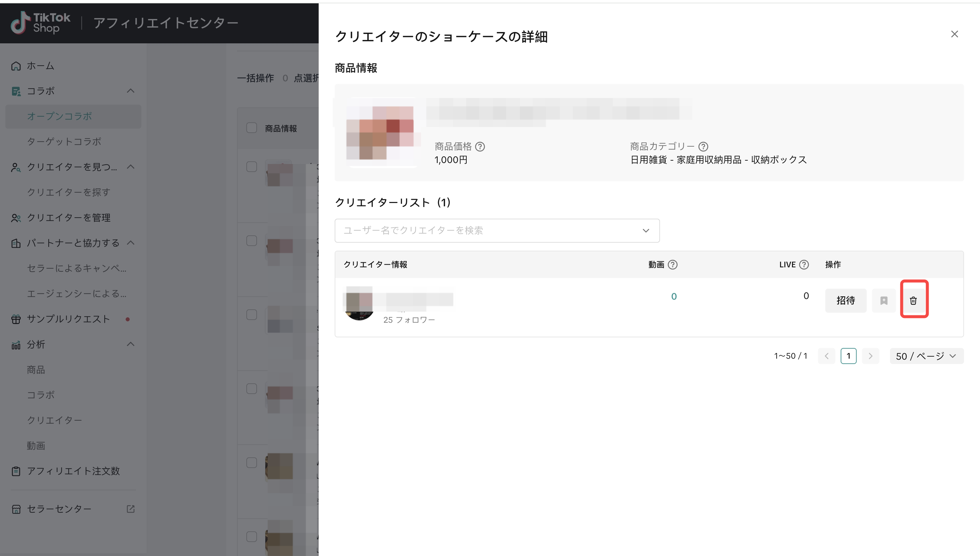Open ホーム home icon in sidebar
The width and height of the screenshot is (980, 556).
point(16,66)
